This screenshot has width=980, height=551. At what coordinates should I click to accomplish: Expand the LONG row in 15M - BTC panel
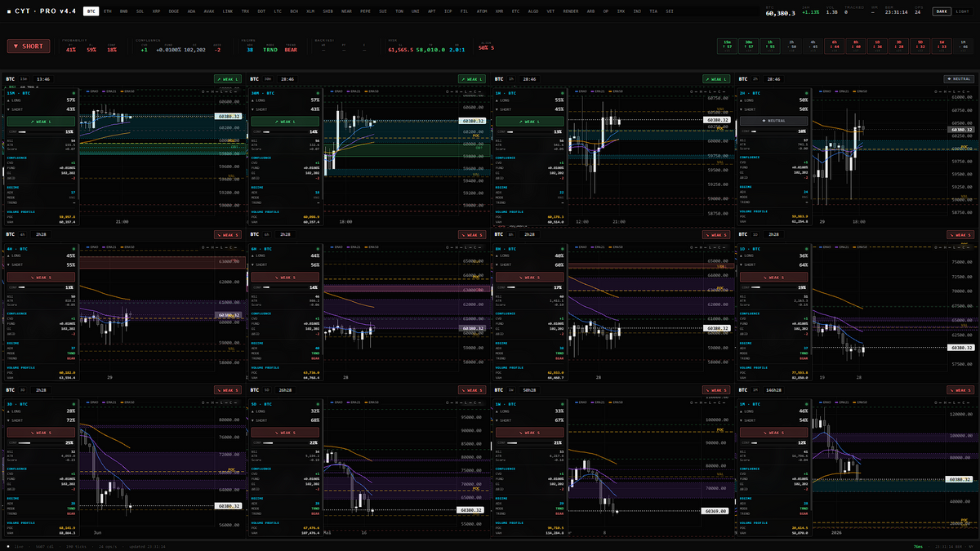[41, 100]
